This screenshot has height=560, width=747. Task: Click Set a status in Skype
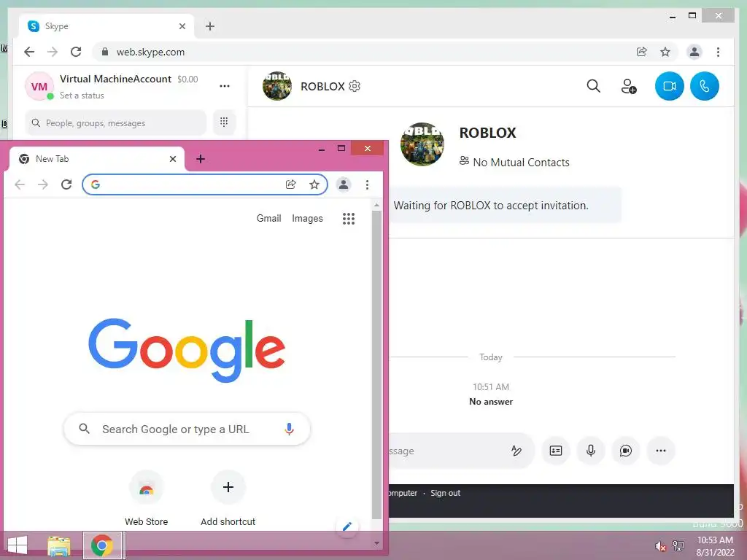[x=82, y=96]
